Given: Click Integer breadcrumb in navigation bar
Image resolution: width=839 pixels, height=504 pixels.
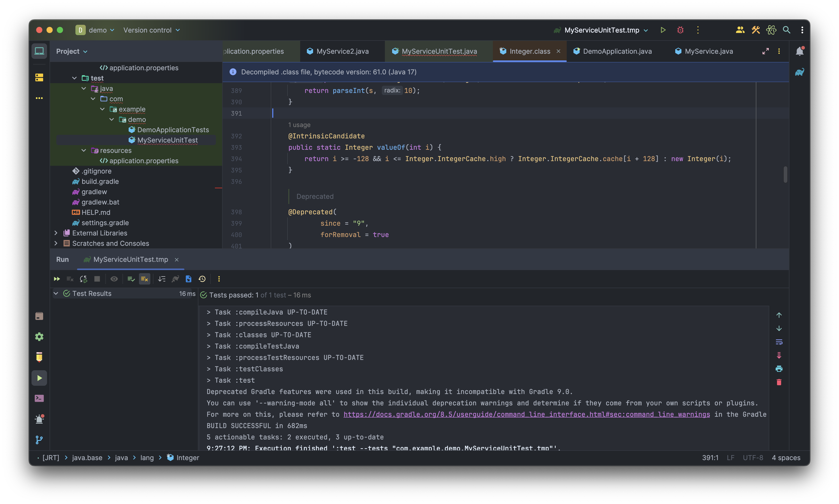Looking at the screenshot, I should pyautogui.click(x=183, y=458).
